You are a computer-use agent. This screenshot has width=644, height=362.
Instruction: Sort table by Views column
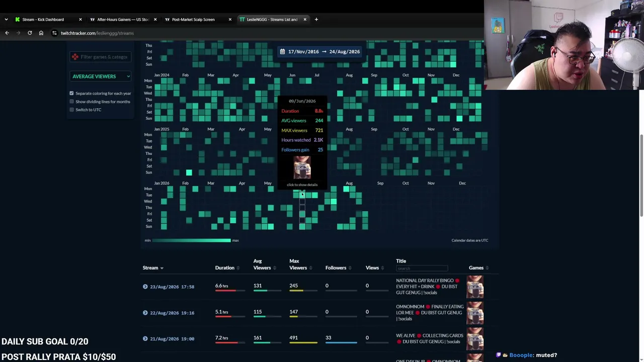click(374, 268)
